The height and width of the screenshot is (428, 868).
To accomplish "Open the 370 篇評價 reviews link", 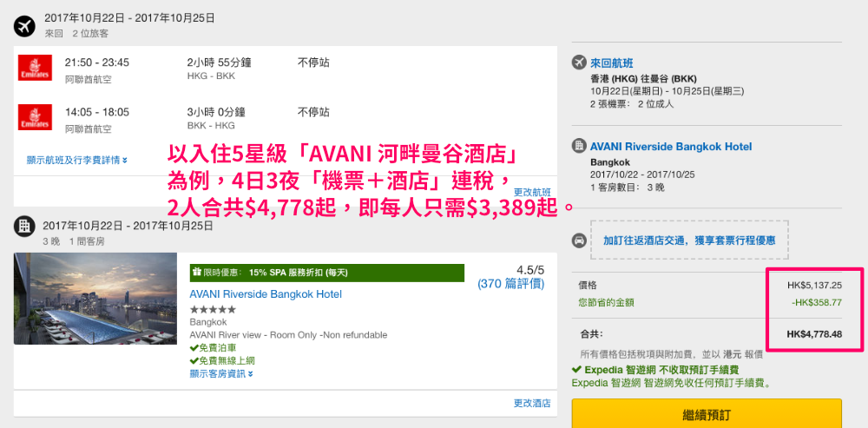I will [x=511, y=284].
